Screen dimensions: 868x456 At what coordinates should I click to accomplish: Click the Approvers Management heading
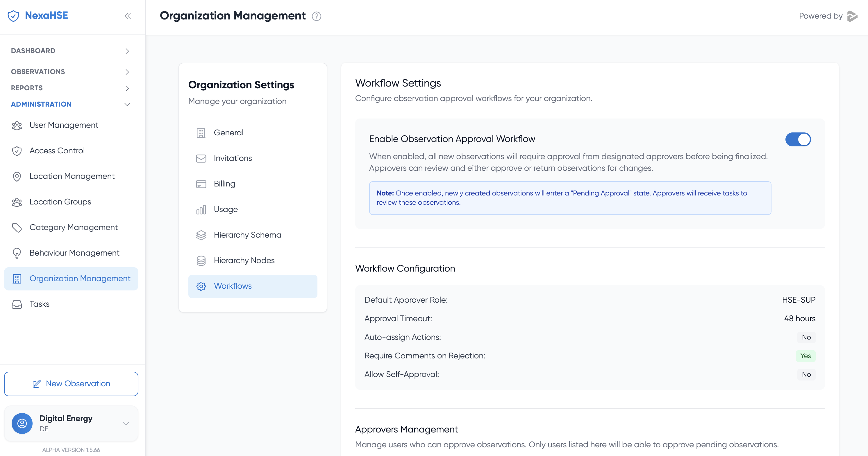pyautogui.click(x=406, y=429)
